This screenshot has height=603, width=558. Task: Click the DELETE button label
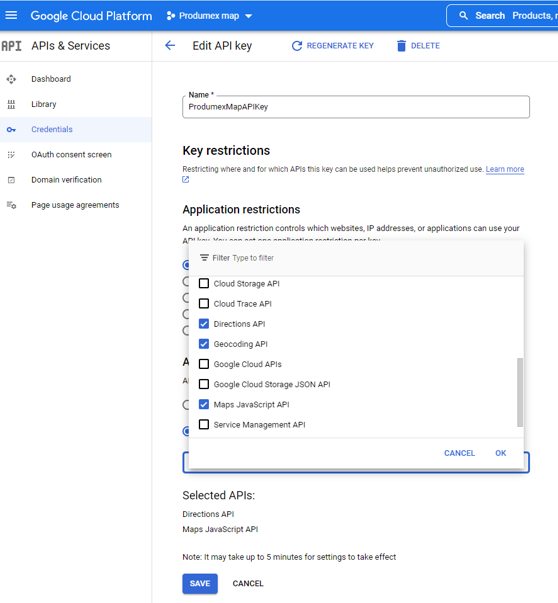click(x=425, y=46)
